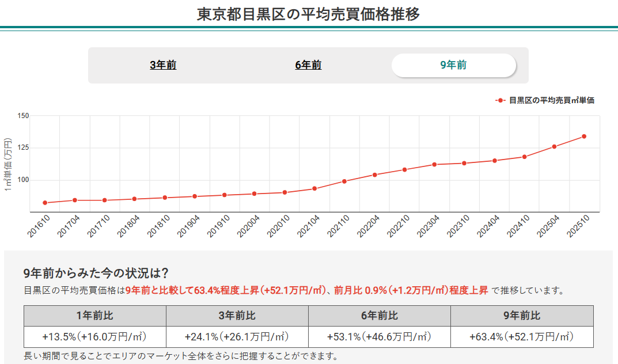The height and width of the screenshot is (364, 618).
Task: Click the 202510 data point
Action: tap(583, 136)
